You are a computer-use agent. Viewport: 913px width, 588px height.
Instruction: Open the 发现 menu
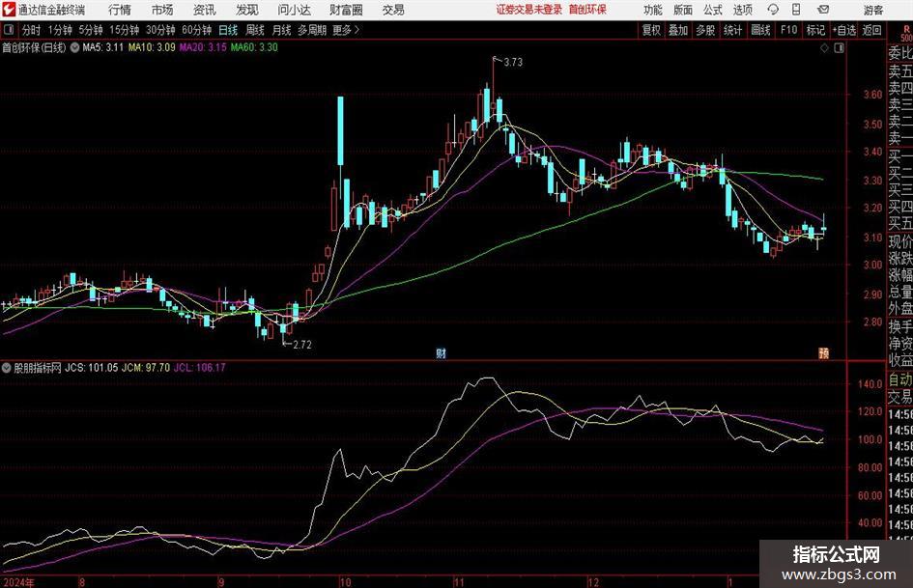coord(247,10)
